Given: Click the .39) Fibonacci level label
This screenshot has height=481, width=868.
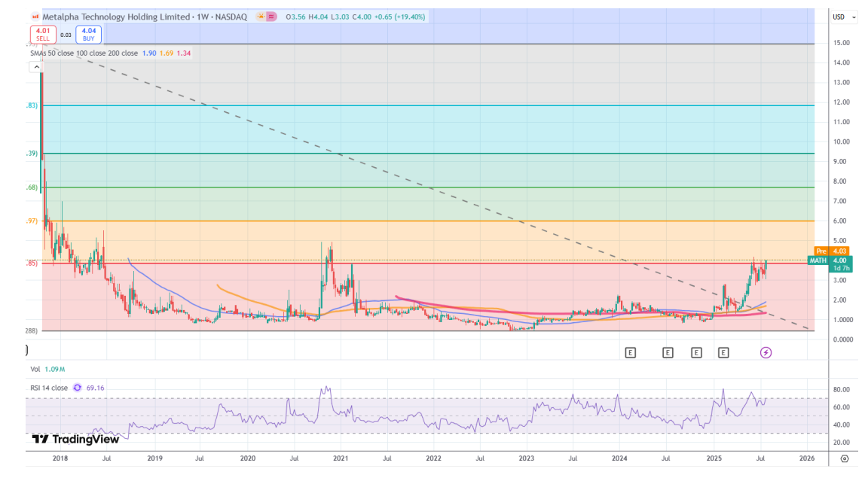Looking at the screenshot, I should click(x=32, y=153).
